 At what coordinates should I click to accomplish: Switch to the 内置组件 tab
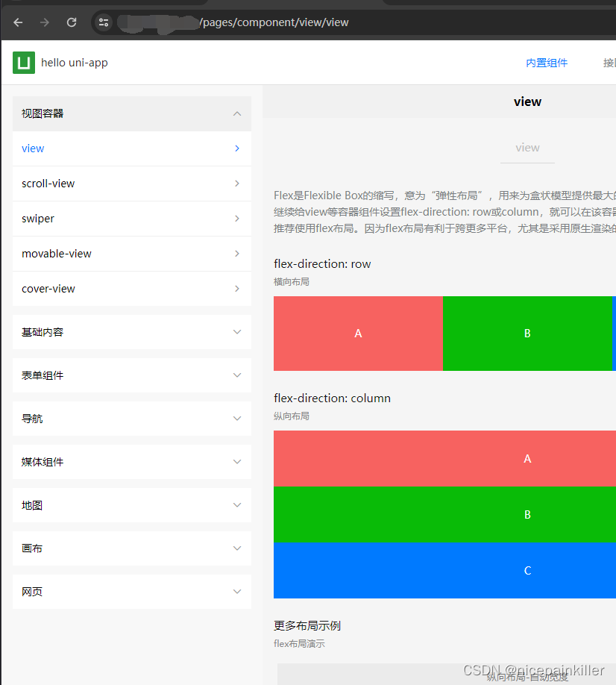[547, 63]
